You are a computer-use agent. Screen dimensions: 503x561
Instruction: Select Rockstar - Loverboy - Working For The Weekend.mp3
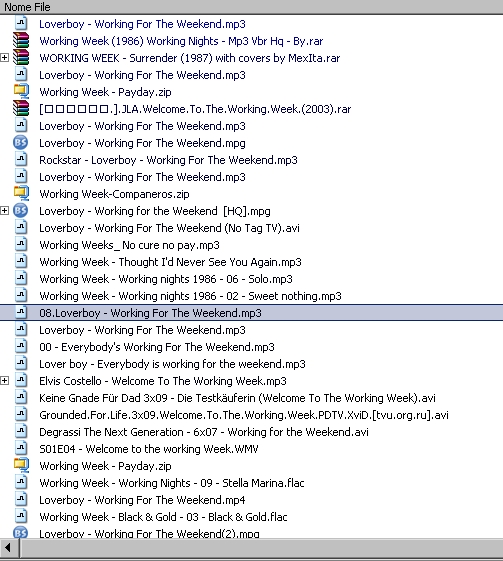168,160
